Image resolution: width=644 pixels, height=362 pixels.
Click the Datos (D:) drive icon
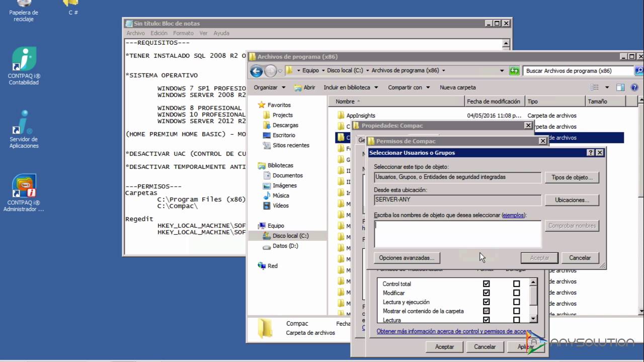[267, 246]
